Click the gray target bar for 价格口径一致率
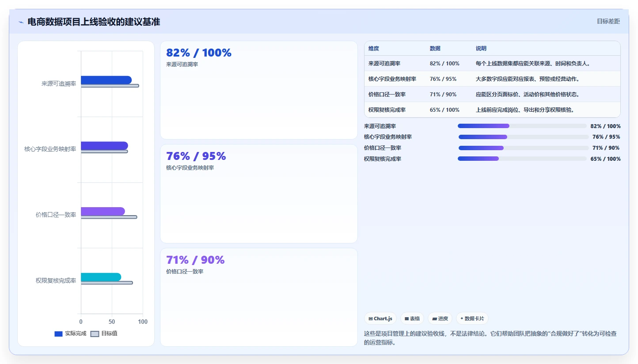This screenshot has width=638, height=364. tap(109, 217)
